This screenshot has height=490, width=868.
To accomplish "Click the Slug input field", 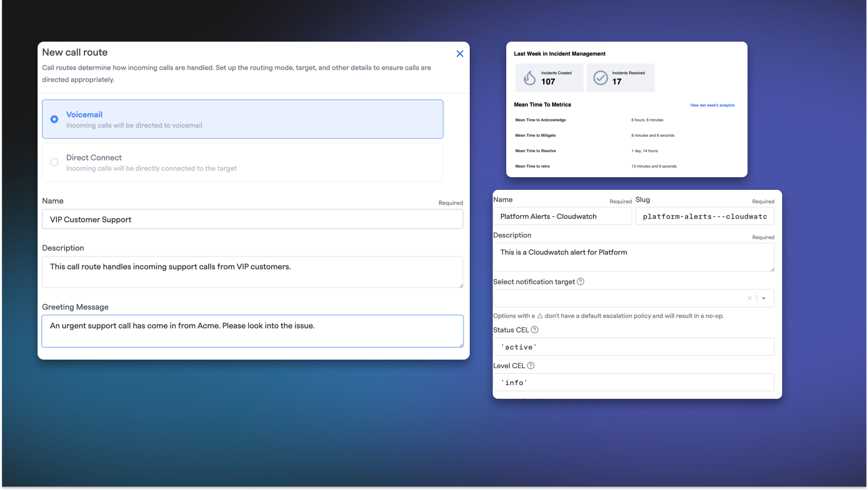I will (705, 216).
